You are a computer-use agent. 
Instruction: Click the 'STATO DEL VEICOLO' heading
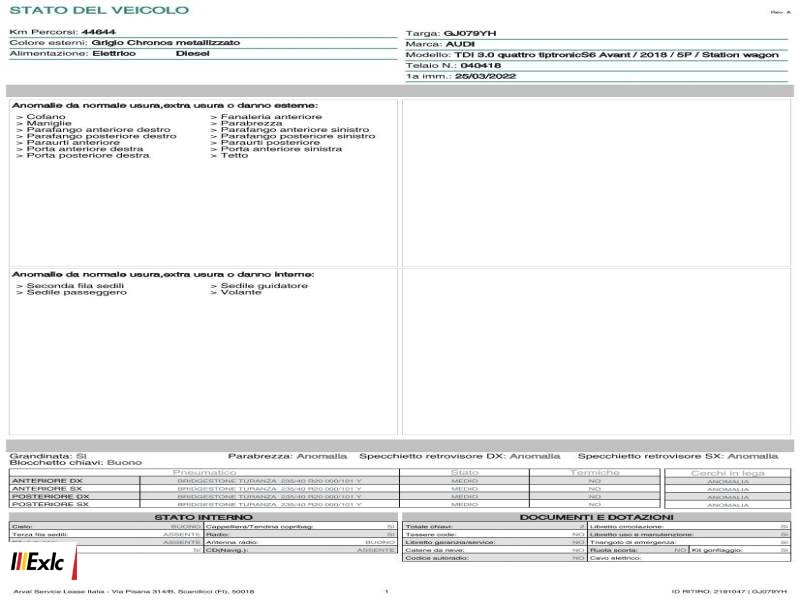[99, 10]
